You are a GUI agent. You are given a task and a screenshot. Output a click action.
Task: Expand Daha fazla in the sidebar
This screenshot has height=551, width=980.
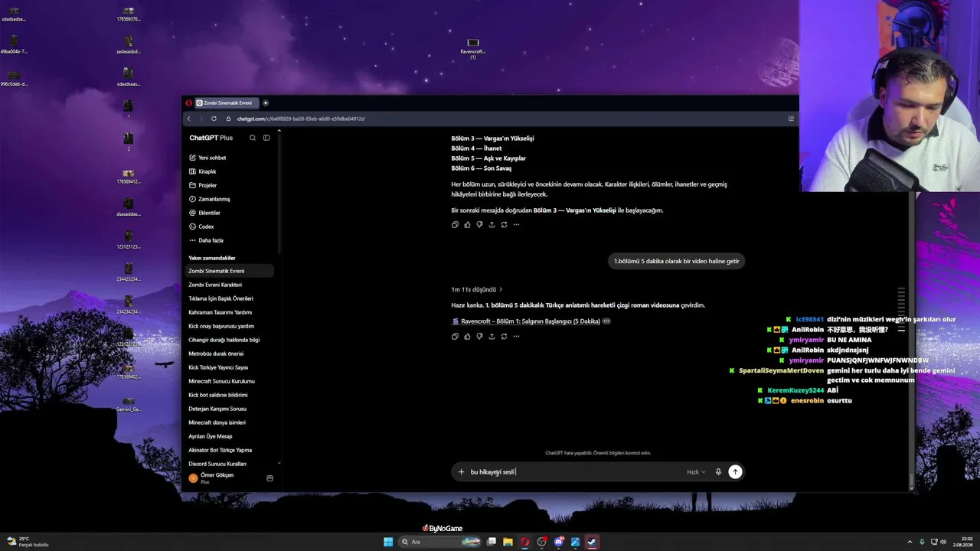point(207,240)
